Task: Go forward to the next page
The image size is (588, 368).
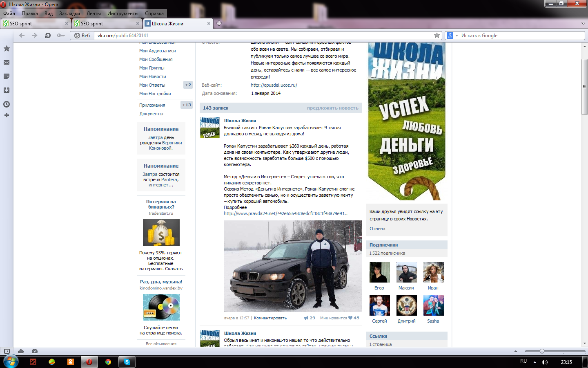Action: (35, 36)
